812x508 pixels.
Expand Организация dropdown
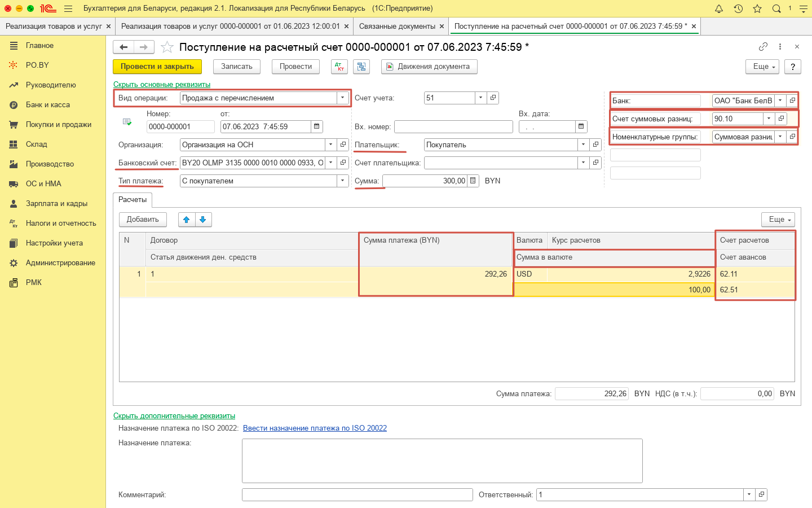(331, 144)
